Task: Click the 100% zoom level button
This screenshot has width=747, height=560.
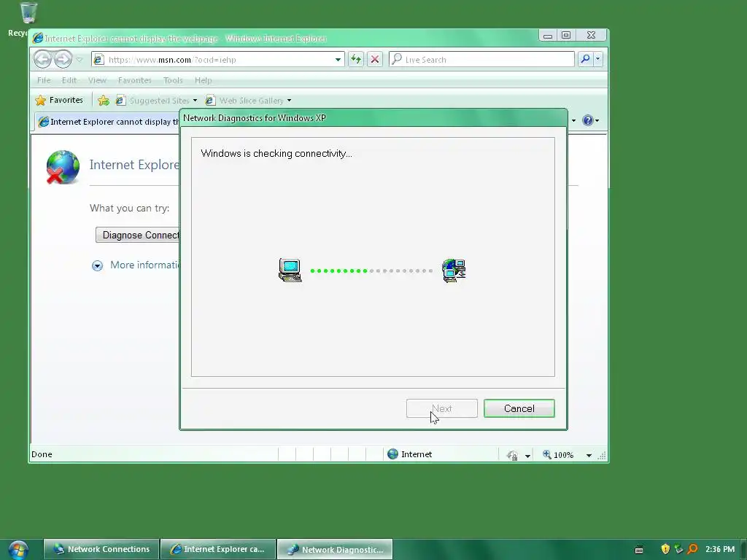Action: 558,455
